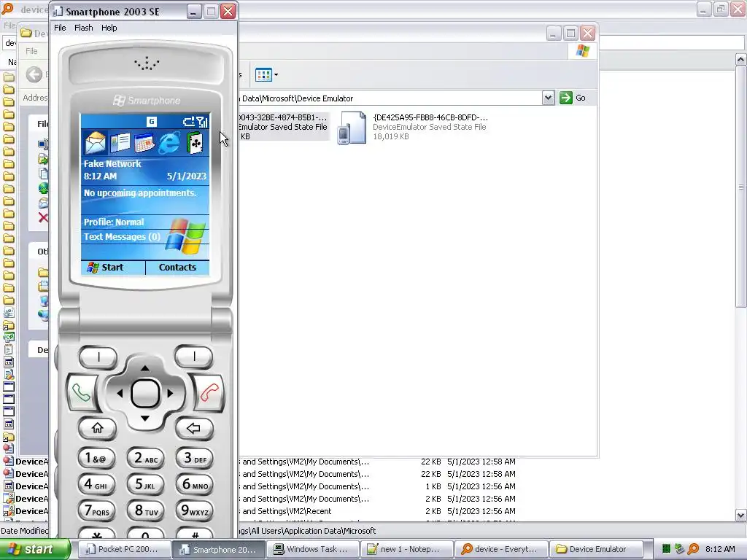Viewport: 747px width, 560px height.
Task: Switch to Windows Task Manager taskbar item
Action: (312, 549)
